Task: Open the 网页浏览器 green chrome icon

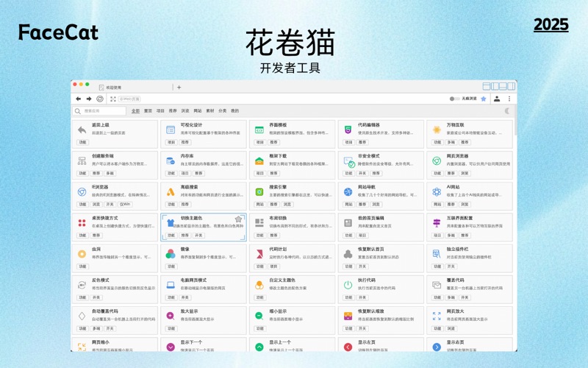Action: [437, 161]
